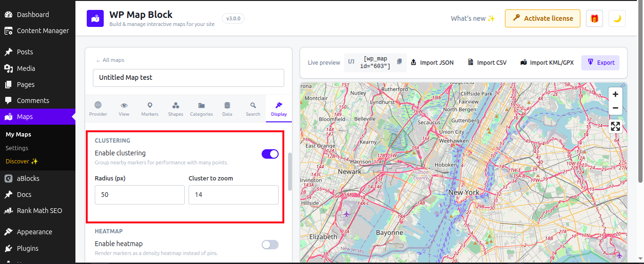
Task: Toggle dark mode moon icon
Action: pyautogui.click(x=617, y=18)
